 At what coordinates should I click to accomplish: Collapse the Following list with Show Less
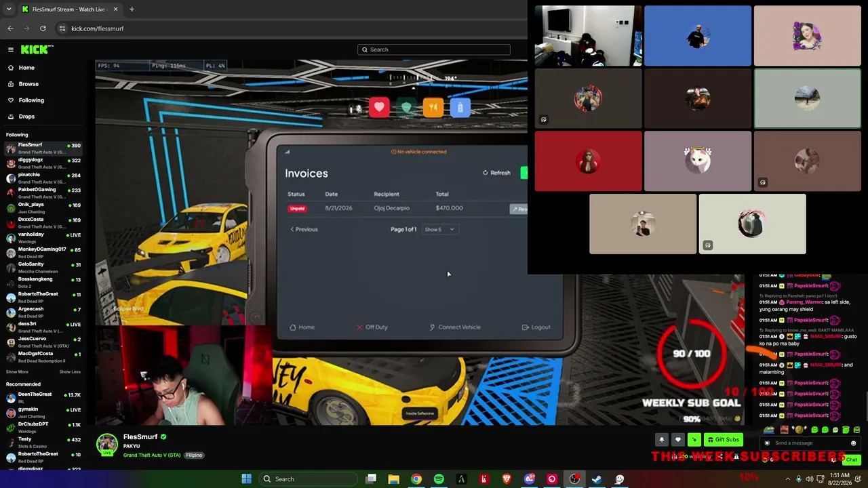click(x=70, y=371)
